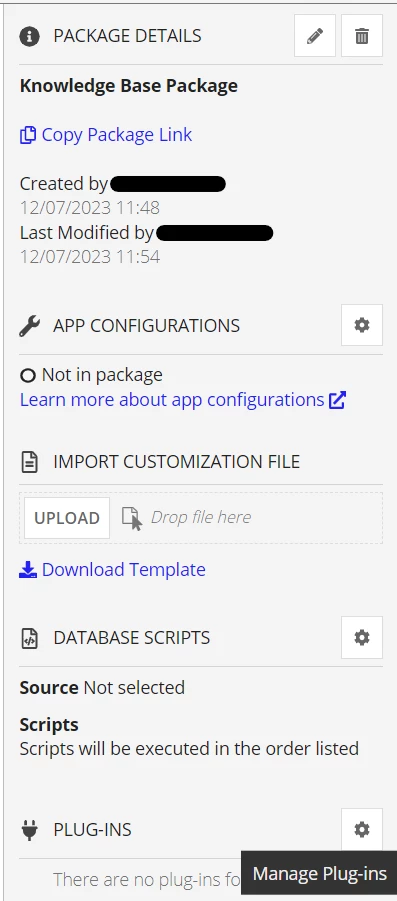Click the Not in package circle indicator
The width and height of the screenshot is (397, 901).
[28, 376]
